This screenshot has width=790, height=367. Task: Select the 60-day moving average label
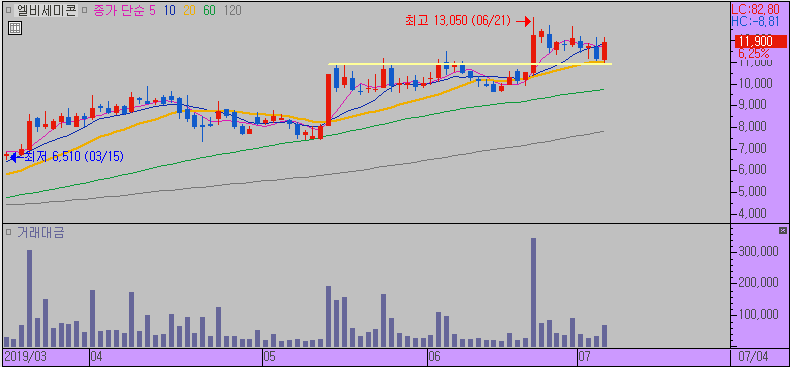tap(210, 10)
